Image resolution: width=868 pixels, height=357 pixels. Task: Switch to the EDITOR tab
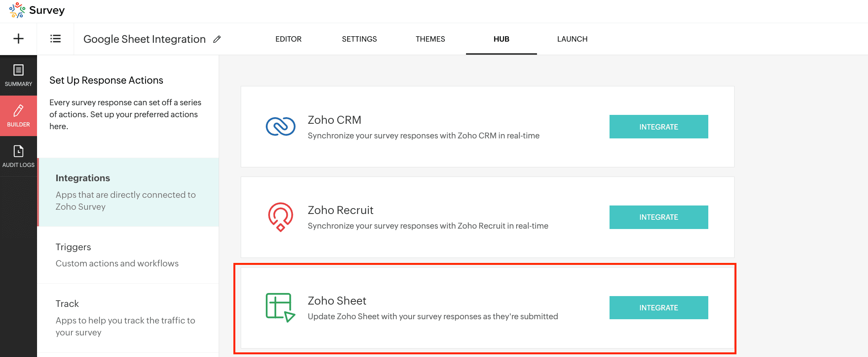(289, 39)
